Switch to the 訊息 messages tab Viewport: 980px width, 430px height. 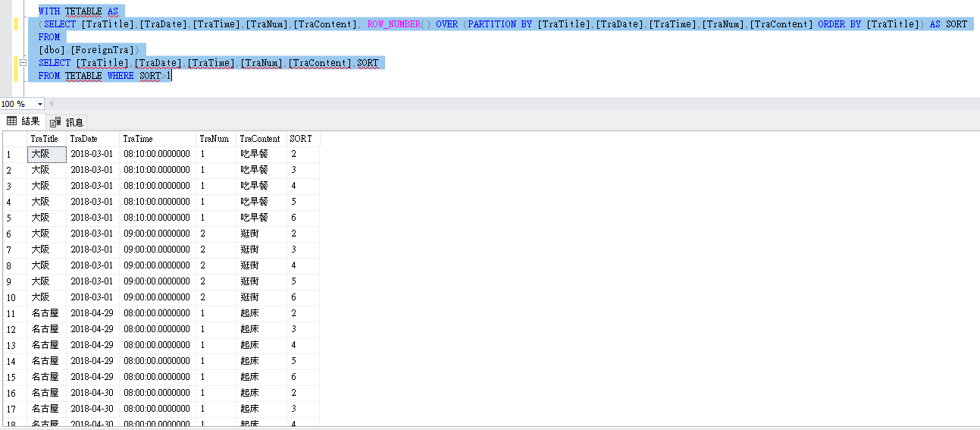[x=67, y=122]
